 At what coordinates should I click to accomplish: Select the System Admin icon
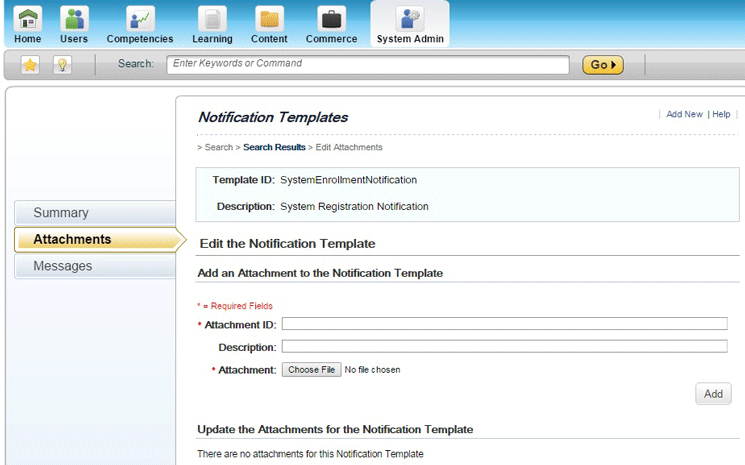[x=409, y=19]
